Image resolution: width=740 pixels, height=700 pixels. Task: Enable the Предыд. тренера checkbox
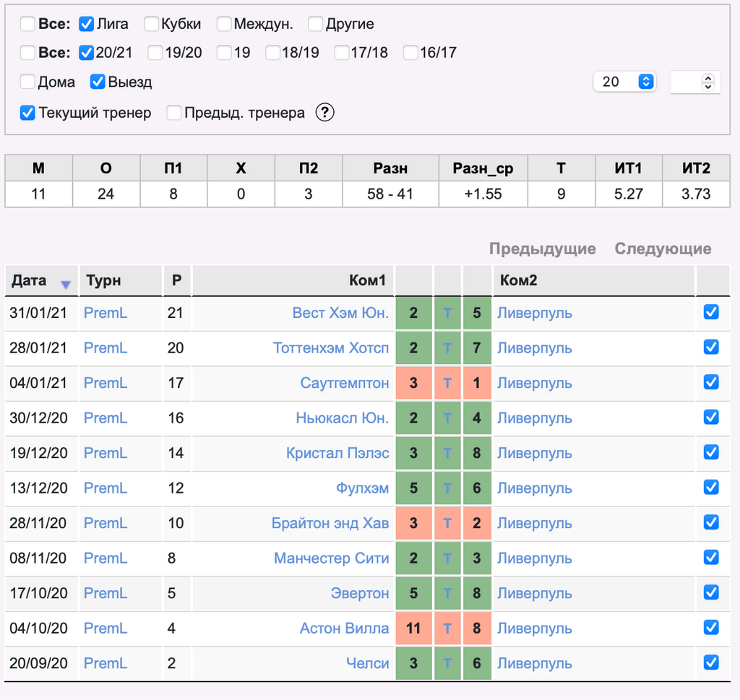click(x=173, y=113)
